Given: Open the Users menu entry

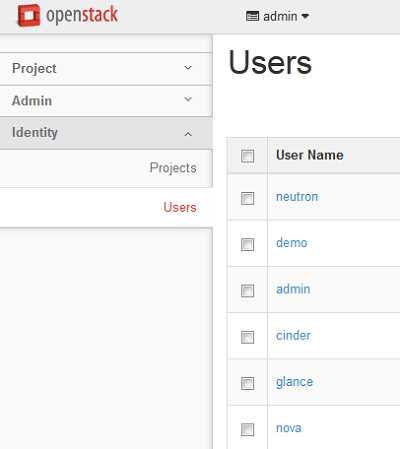Looking at the screenshot, I should click(180, 207).
